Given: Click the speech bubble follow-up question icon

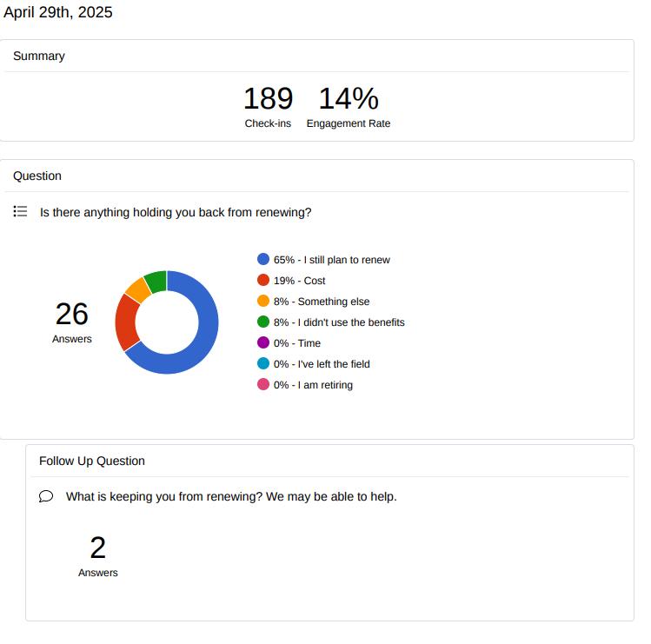Looking at the screenshot, I should [46, 496].
